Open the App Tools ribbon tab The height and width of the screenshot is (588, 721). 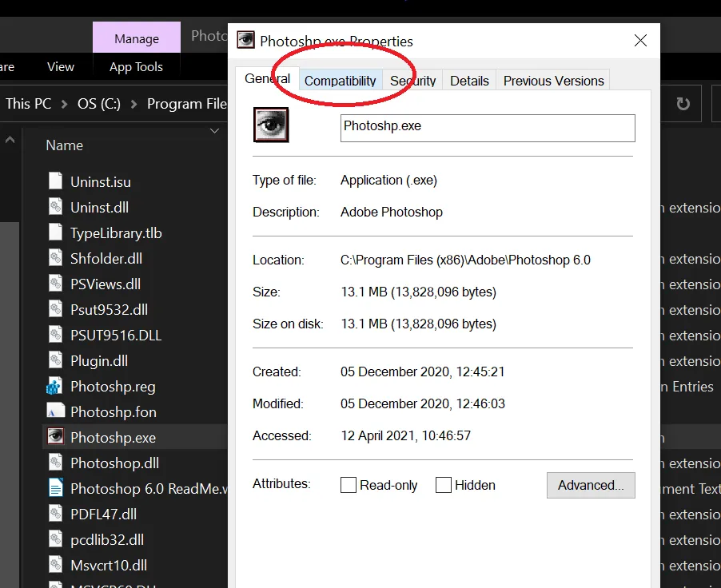[136, 67]
